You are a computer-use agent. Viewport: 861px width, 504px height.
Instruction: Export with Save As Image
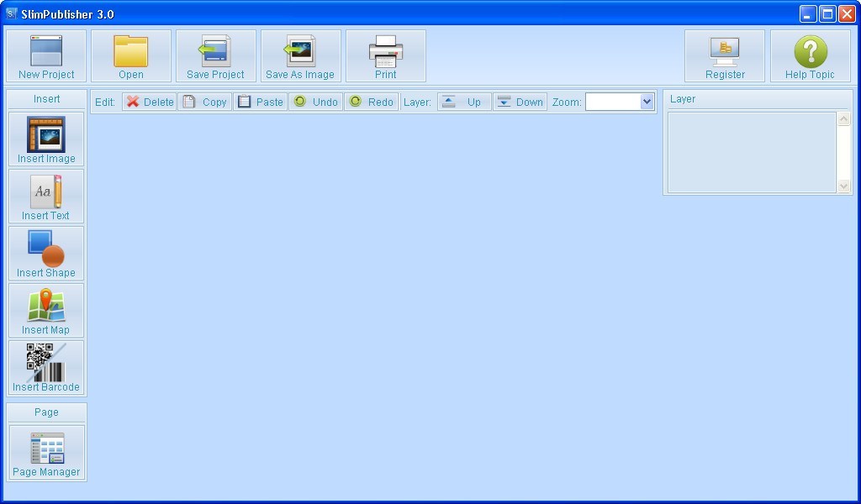click(x=301, y=56)
